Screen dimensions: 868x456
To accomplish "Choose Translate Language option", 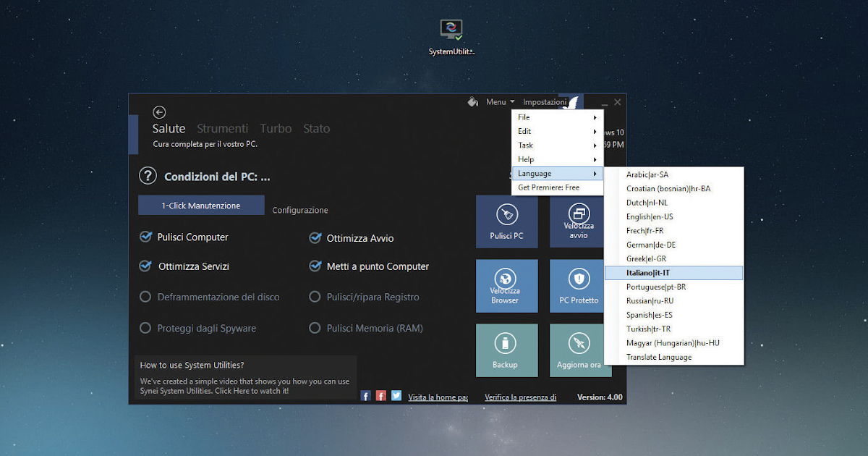I will coord(674,357).
